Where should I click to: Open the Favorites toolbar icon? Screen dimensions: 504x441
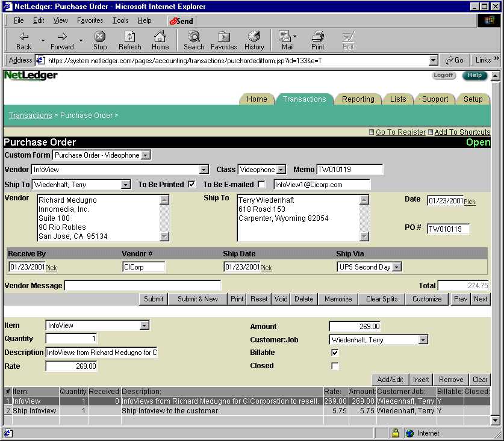[x=224, y=37]
